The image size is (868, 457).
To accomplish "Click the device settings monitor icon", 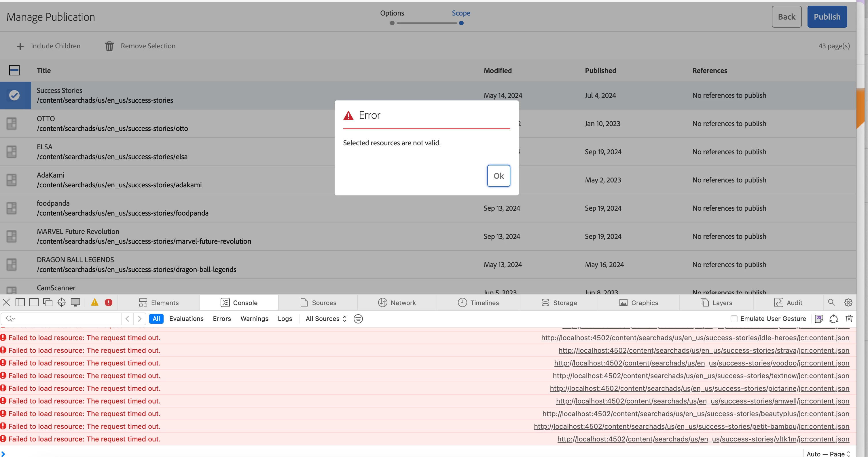I will point(75,302).
